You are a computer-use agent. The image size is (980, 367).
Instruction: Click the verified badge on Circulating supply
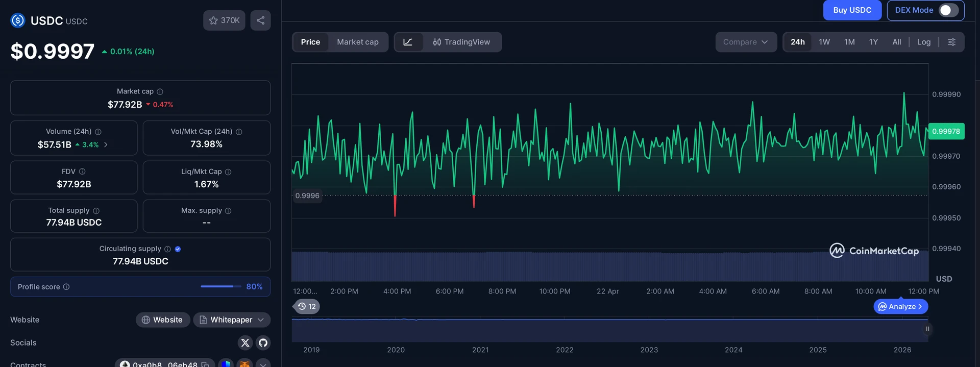point(178,249)
